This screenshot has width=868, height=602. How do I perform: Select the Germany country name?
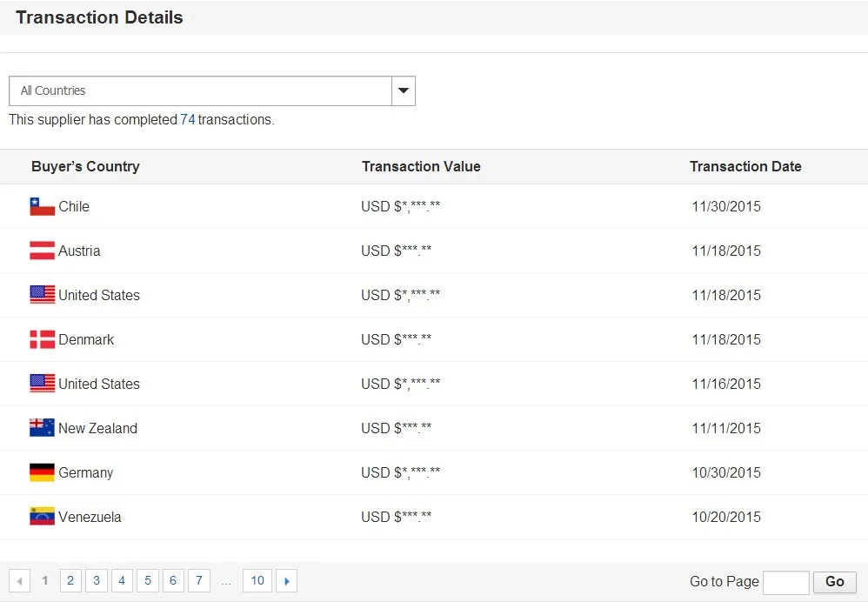[x=86, y=473]
